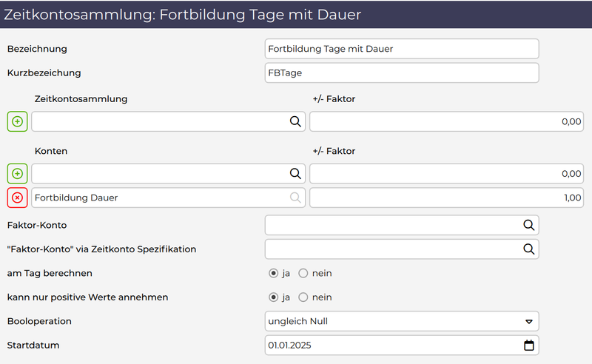This screenshot has width=592, height=364.
Task: Select 'nein' for am Tag berechnen
Action: 303,273
